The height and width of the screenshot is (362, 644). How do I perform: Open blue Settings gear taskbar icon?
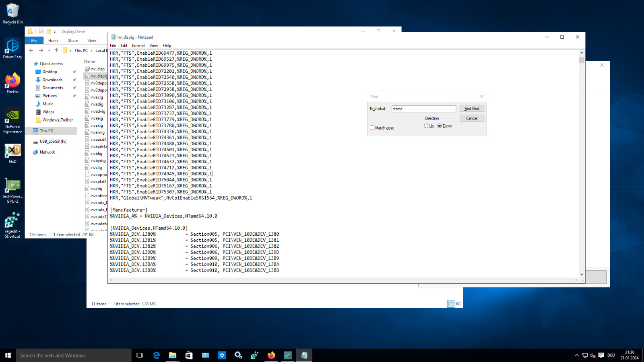[222, 355]
